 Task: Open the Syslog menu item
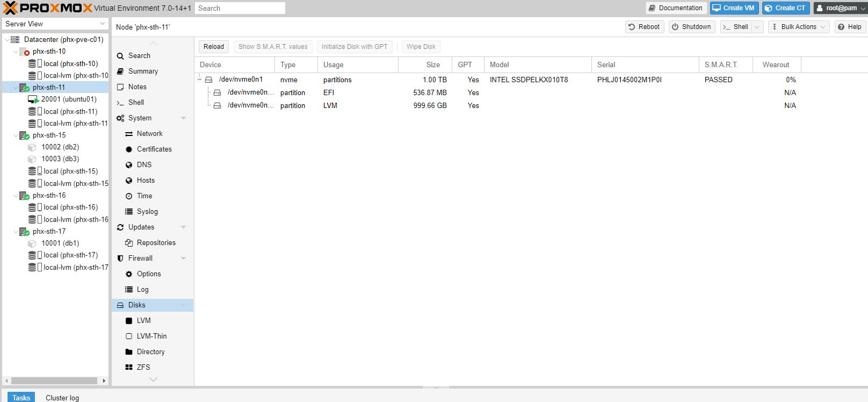click(152, 212)
